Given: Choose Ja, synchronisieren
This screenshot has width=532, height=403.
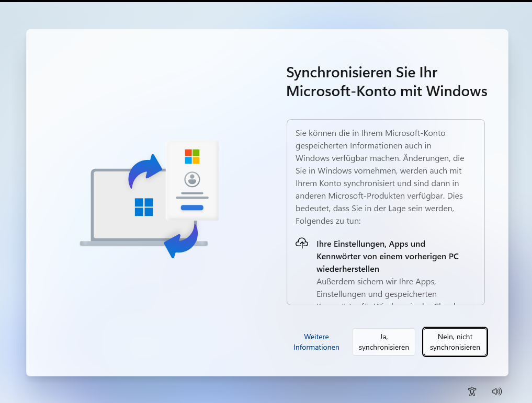Looking at the screenshot, I should (x=383, y=342).
